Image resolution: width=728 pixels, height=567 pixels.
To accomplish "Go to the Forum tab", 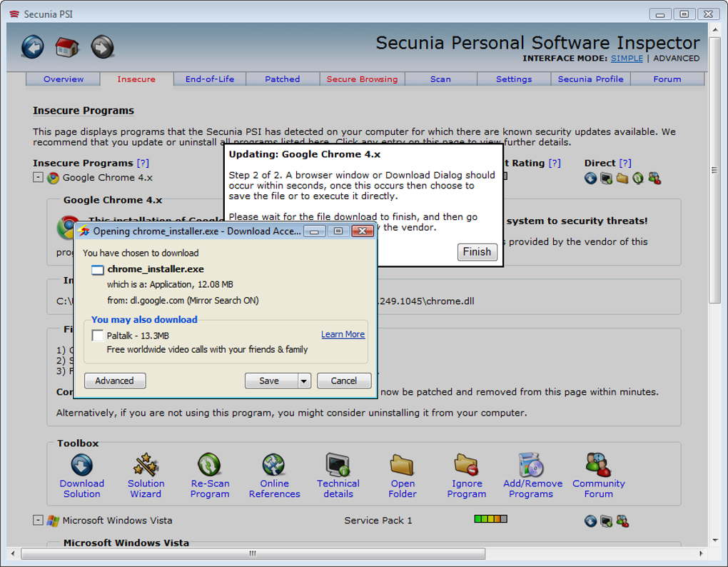I will (667, 79).
